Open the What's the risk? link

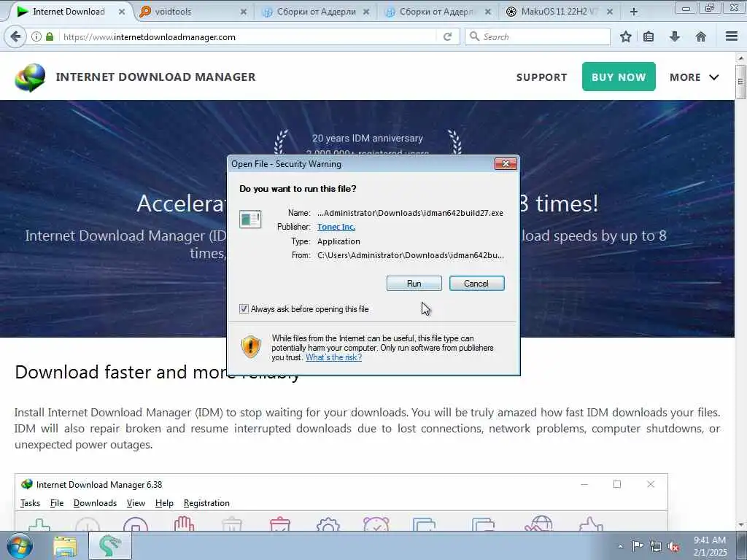pyautogui.click(x=333, y=357)
